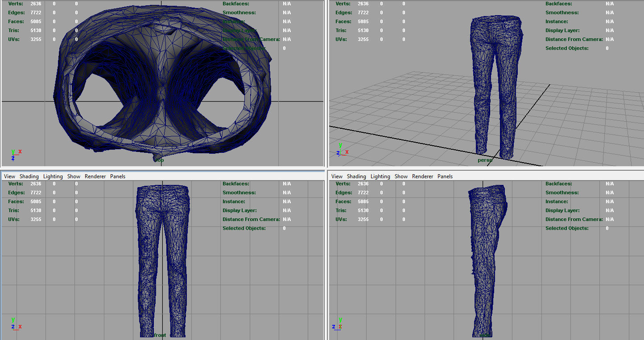Click the XYZ axis indicator in the perspective viewport

pos(343,150)
